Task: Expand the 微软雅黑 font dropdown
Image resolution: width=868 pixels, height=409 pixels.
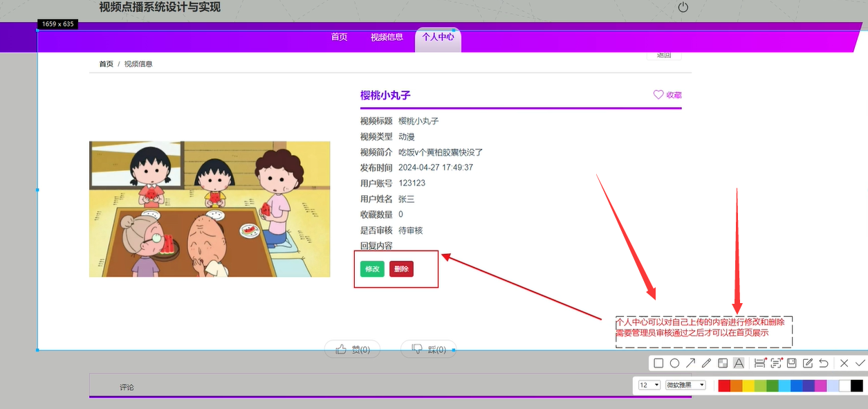Action: click(x=685, y=385)
